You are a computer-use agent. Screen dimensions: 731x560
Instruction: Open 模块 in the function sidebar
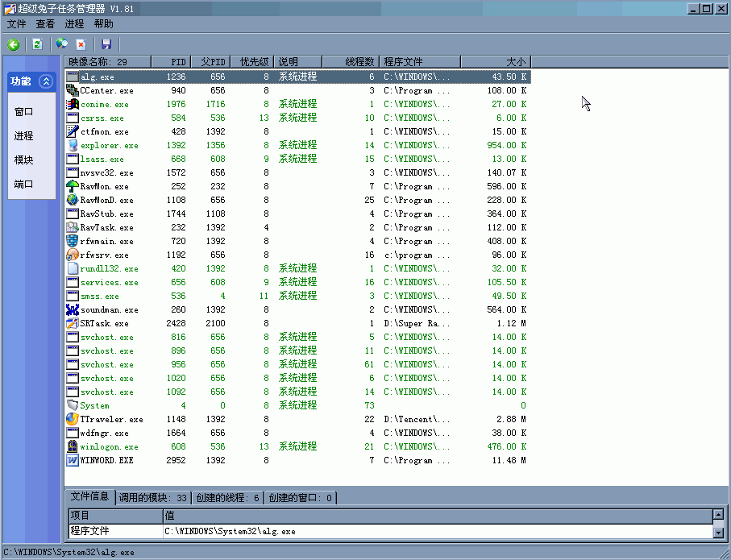(24, 160)
